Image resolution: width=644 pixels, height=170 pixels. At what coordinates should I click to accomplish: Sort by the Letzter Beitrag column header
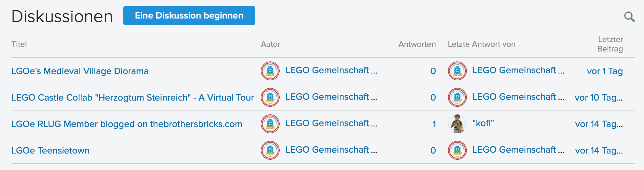[610, 44]
